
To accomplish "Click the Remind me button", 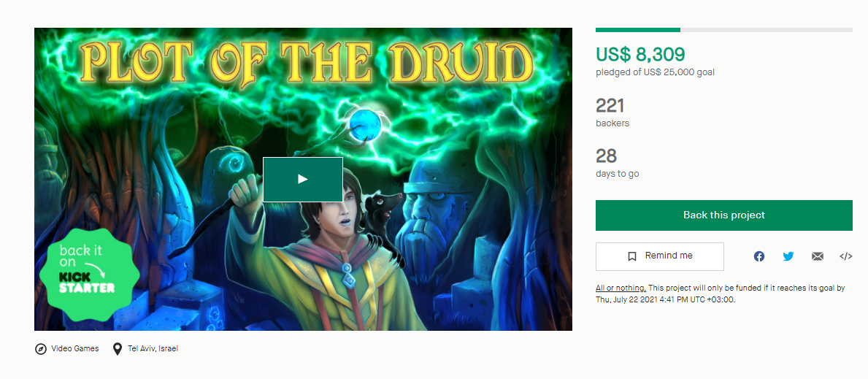I will [659, 256].
